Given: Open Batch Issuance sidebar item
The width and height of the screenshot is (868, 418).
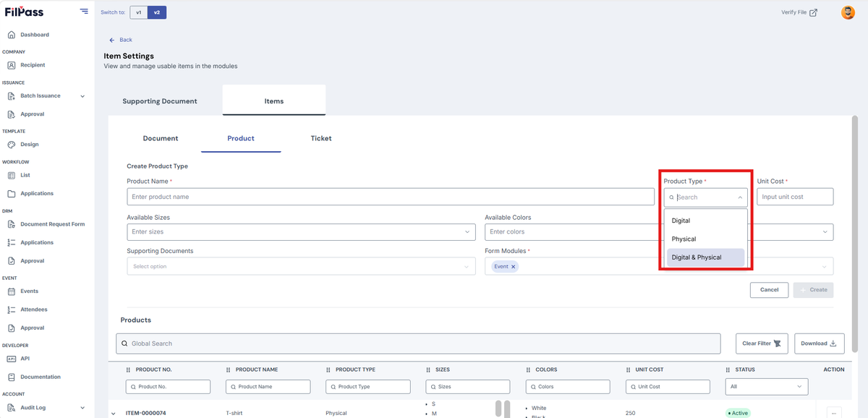Looking at the screenshot, I should (41, 95).
